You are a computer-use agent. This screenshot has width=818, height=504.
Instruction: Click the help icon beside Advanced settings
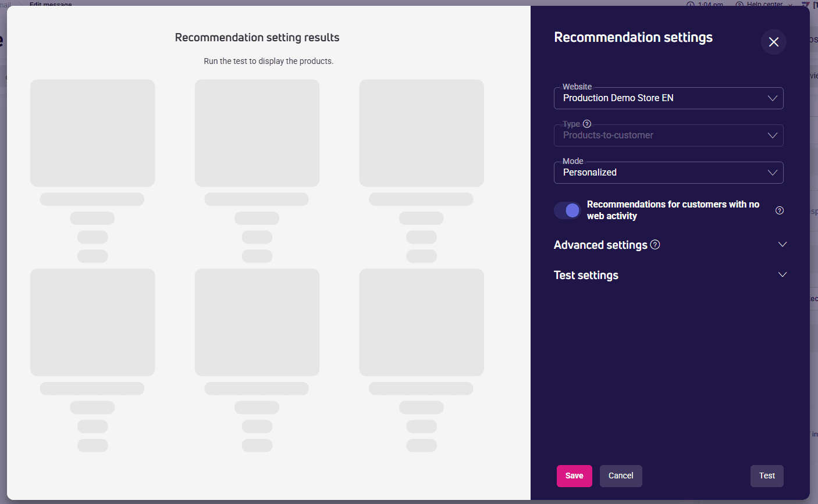coord(655,244)
